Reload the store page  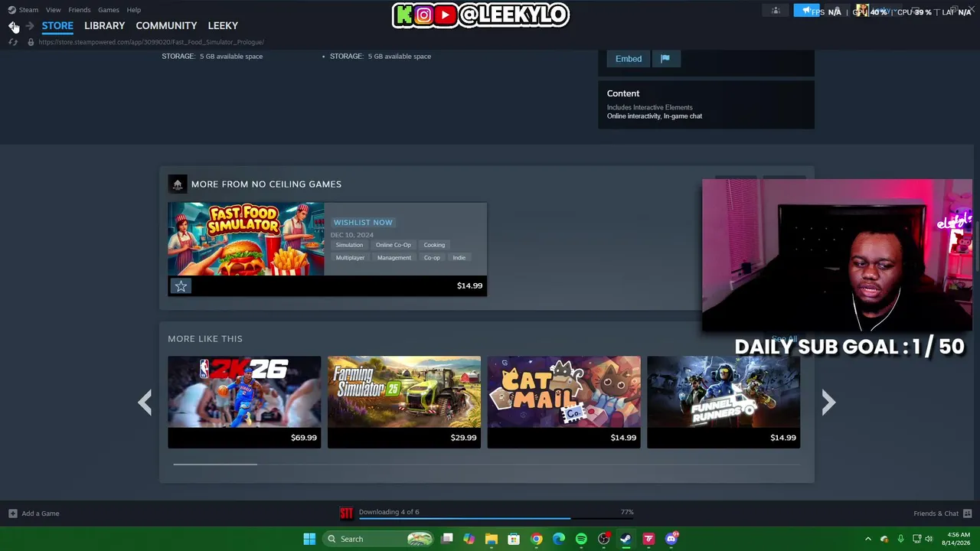pos(13,42)
